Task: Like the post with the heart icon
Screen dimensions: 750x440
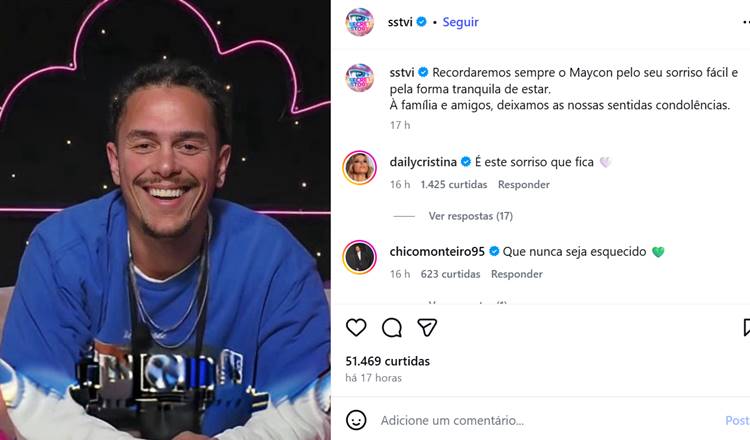Action: point(356,328)
